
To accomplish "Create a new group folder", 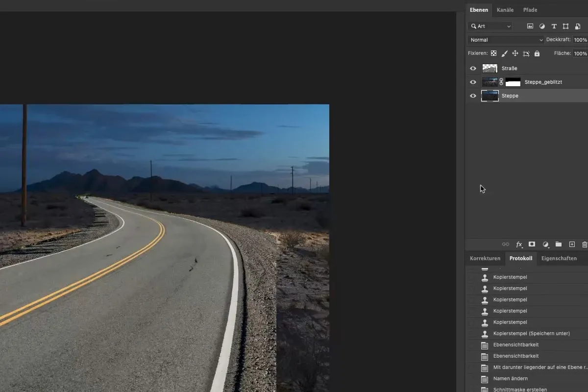I will pos(559,245).
